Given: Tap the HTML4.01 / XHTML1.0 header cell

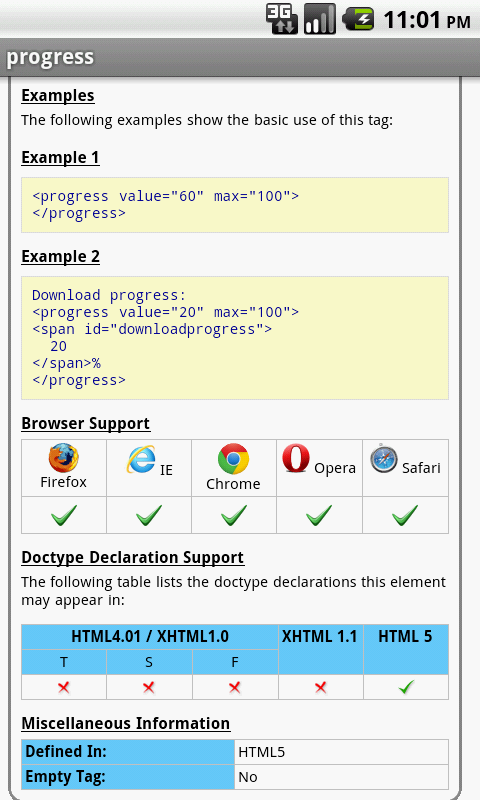Looking at the screenshot, I should point(150,637).
